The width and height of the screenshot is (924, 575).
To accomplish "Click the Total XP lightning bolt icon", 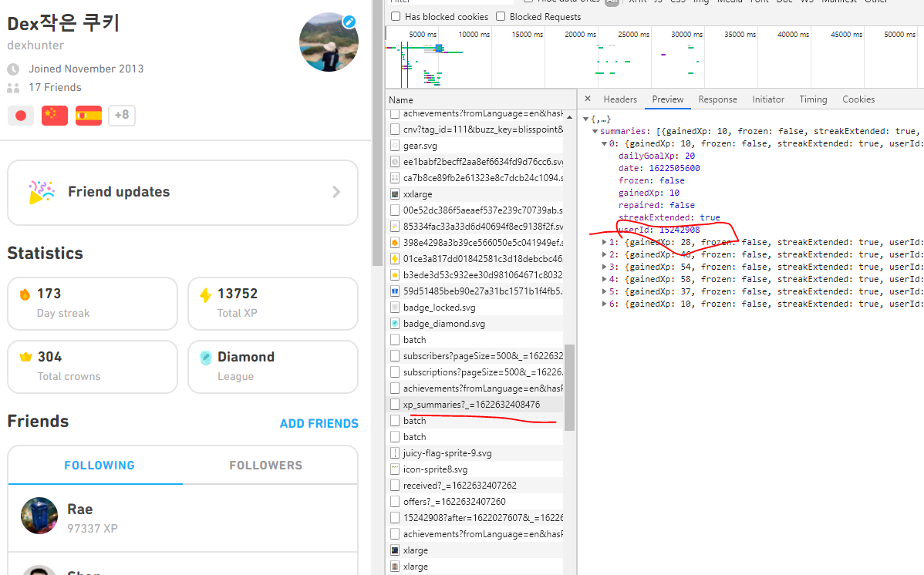I will [x=205, y=293].
